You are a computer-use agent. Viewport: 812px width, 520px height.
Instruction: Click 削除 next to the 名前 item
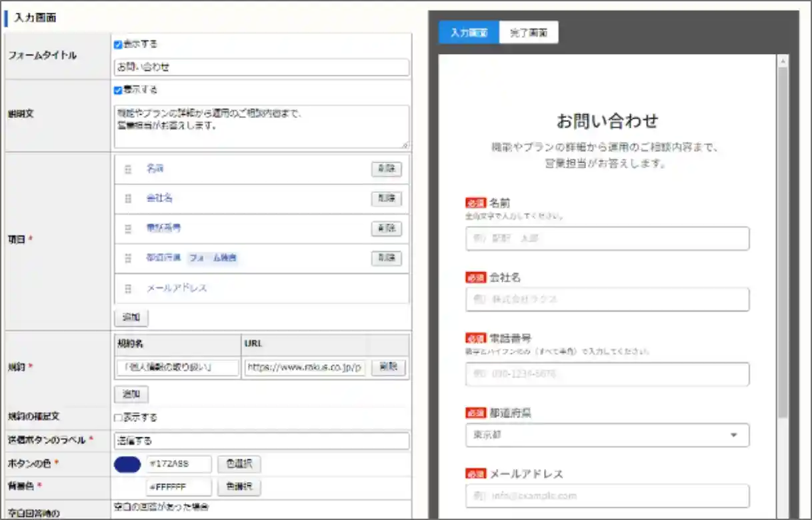[x=386, y=169]
